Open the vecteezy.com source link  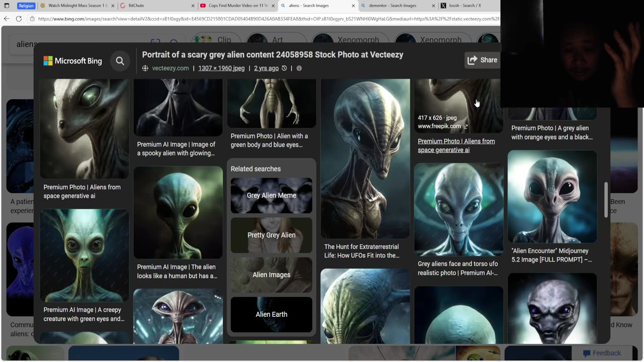(x=171, y=68)
